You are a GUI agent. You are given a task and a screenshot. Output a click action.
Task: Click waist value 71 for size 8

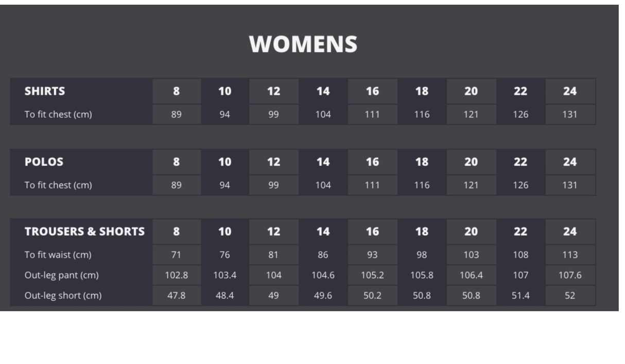tap(176, 254)
